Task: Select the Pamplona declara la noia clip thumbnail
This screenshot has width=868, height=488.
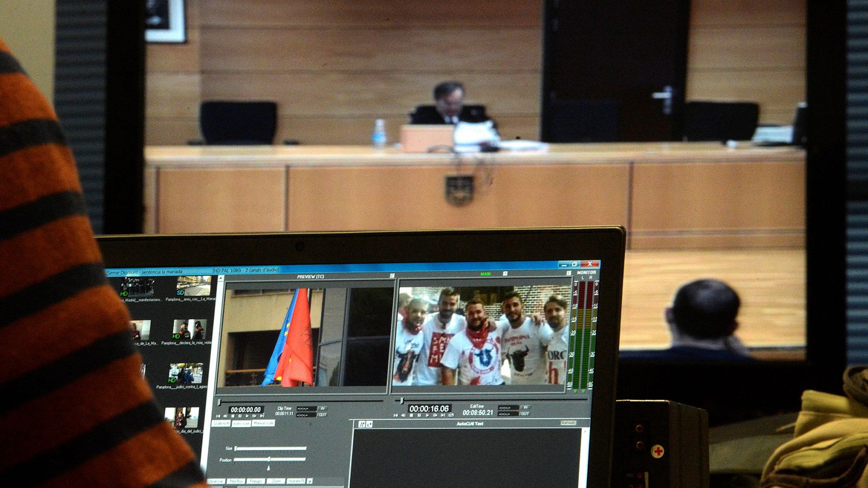Action: tap(190, 330)
